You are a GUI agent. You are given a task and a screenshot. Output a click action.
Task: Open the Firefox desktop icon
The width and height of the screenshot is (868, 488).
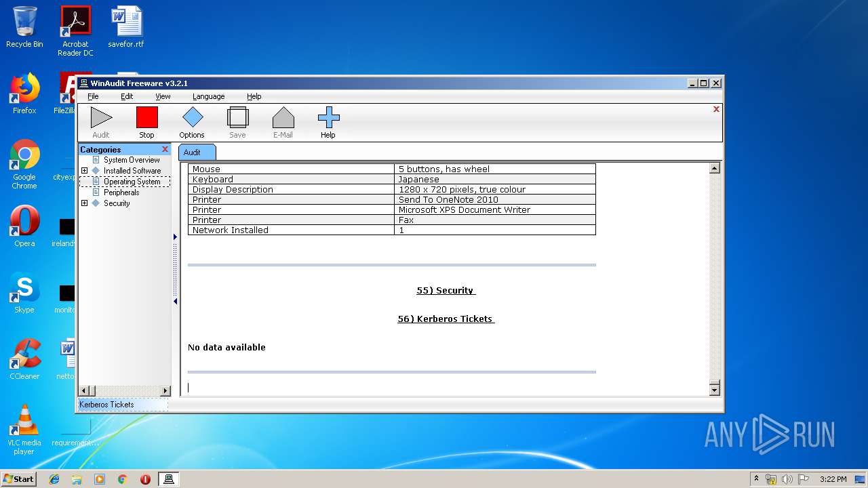24,94
